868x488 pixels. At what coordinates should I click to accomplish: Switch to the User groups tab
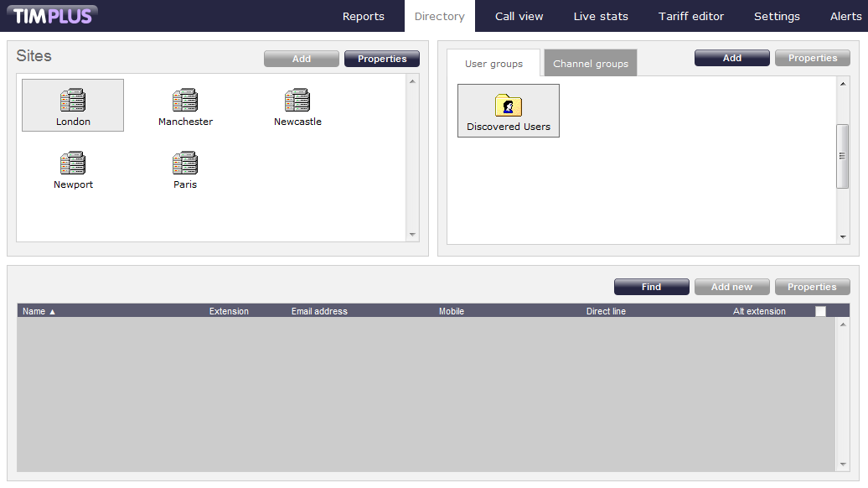(493, 64)
